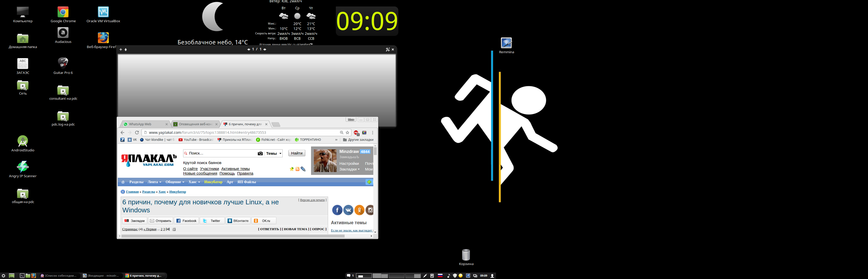This screenshot has width=868, height=279.
Task: Open the Разделы navigation item
Action: click(136, 182)
